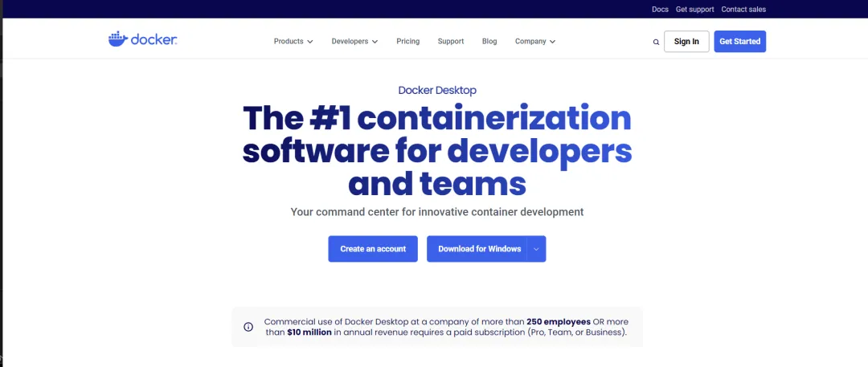The image size is (868, 367).
Task: Open the search magnifier icon
Action: [x=656, y=42]
